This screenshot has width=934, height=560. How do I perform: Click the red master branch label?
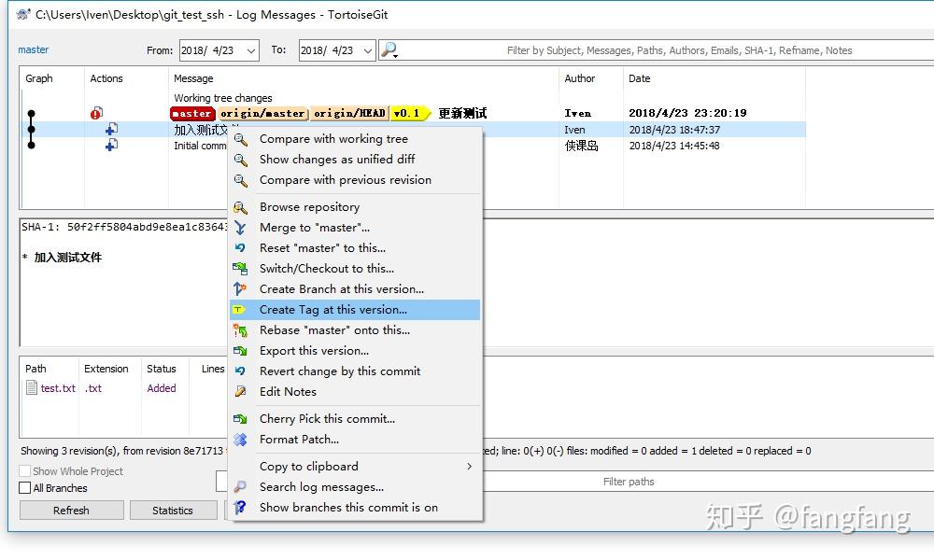(x=192, y=113)
